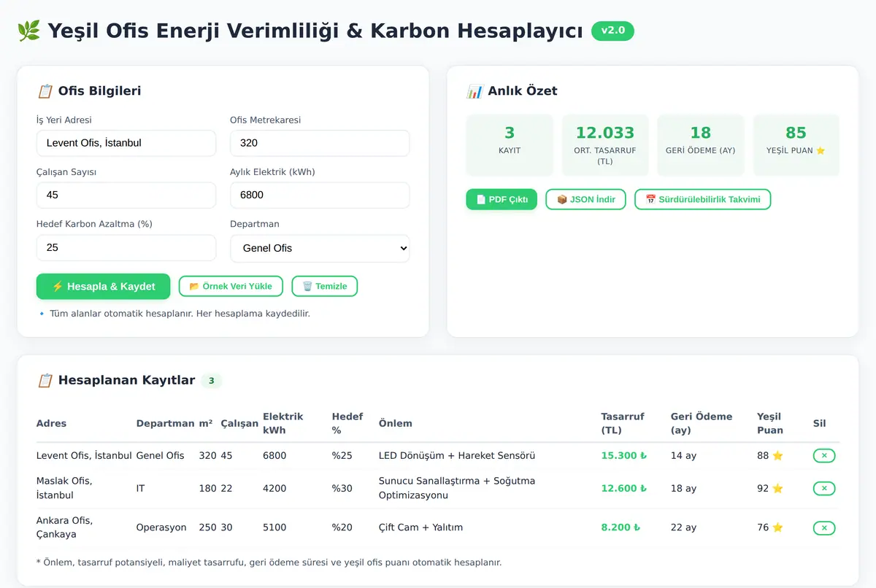This screenshot has height=588, width=876.
Task: Click the GERİ ÖDEME (AY) card
Action: pos(701,144)
